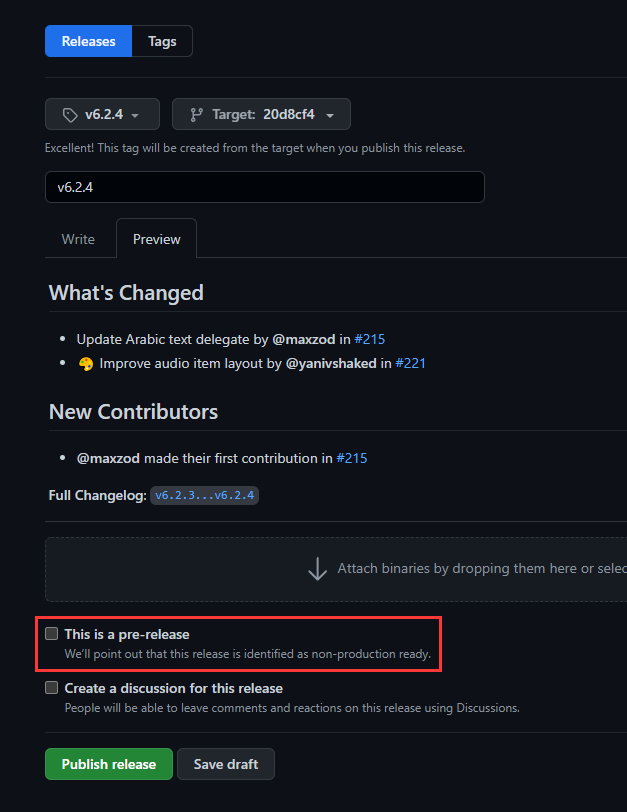This screenshot has height=812, width=627.
Task: Enable the This is a pre-release checkbox
Action: [x=52, y=633]
